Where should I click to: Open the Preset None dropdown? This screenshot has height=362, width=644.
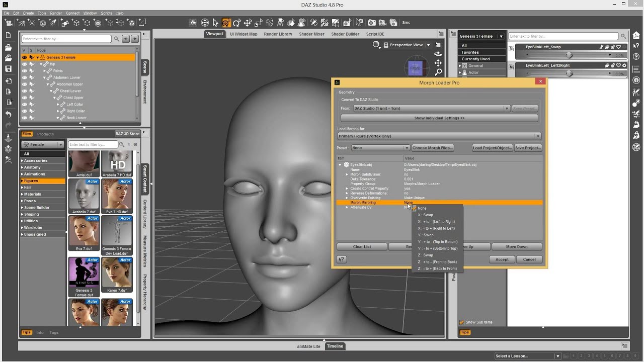(380, 148)
